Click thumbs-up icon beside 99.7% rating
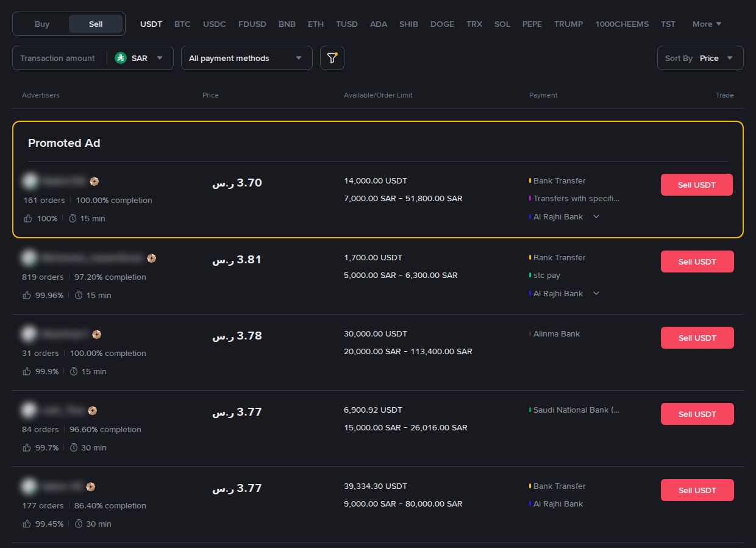This screenshot has height=548, width=756. pos(26,447)
